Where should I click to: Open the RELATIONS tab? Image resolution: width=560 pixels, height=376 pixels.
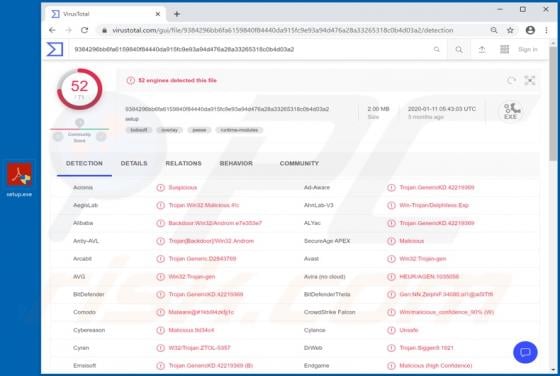[184, 164]
